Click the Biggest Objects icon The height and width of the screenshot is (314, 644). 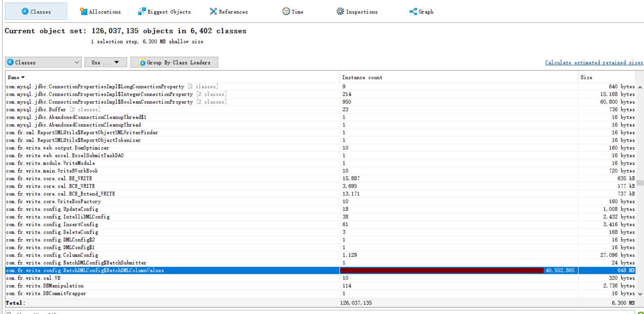(142, 11)
